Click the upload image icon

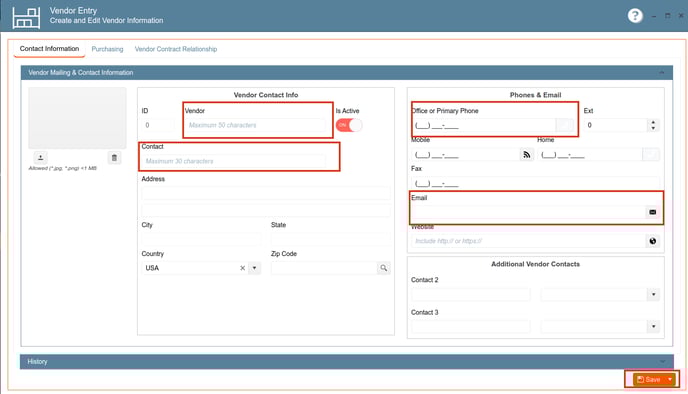coord(40,158)
